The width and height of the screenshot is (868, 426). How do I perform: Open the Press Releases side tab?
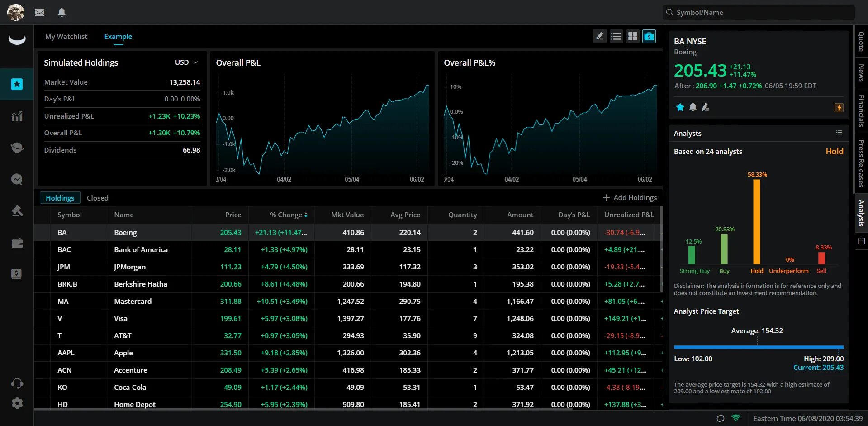(861, 163)
